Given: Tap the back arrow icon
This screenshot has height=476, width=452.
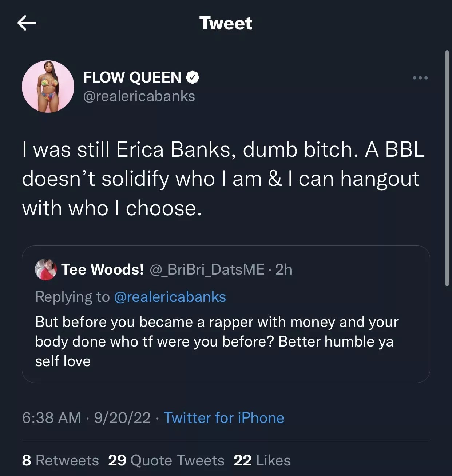Looking at the screenshot, I should 27,23.
